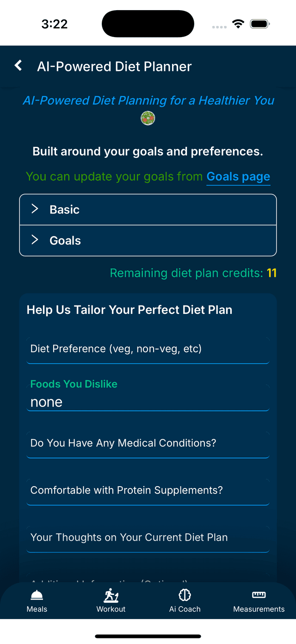
Task: Select the Meals icon in bottom navigation
Action: click(x=37, y=595)
